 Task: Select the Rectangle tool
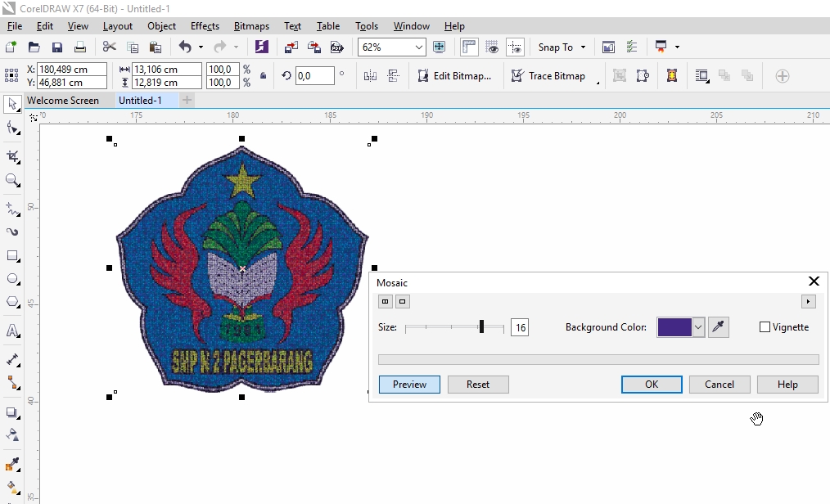tap(12, 256)
